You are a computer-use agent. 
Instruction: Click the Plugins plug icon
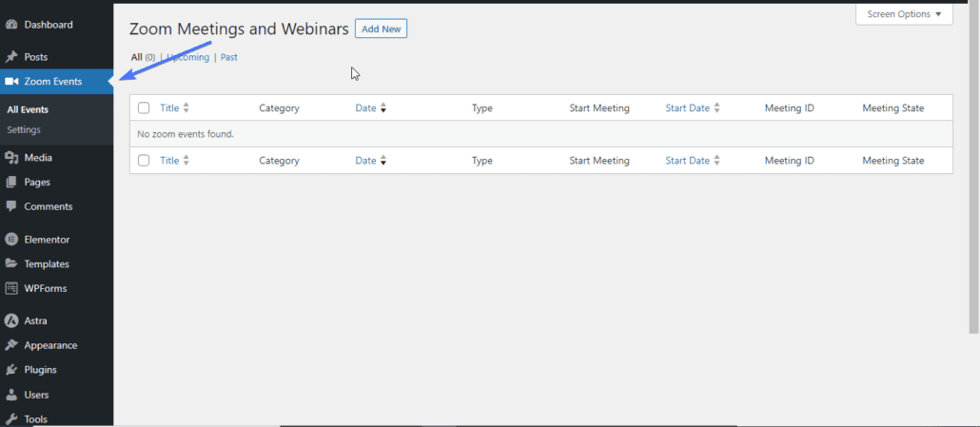click(x=10, y=370)
